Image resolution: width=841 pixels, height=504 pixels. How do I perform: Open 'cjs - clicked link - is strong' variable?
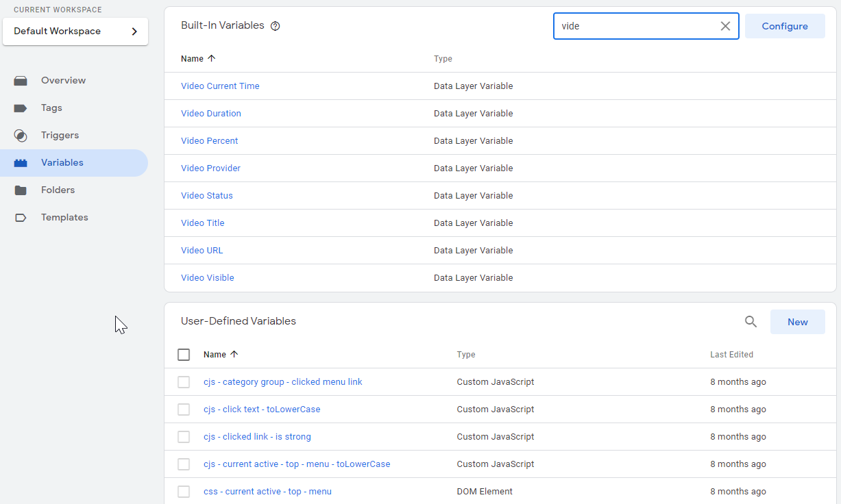(257, 437)
